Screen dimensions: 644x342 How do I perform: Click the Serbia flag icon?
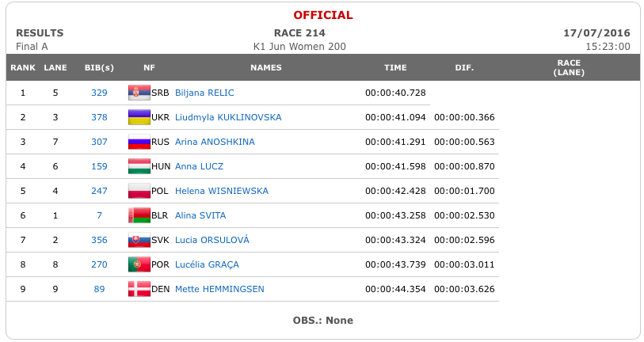point(139,93)
